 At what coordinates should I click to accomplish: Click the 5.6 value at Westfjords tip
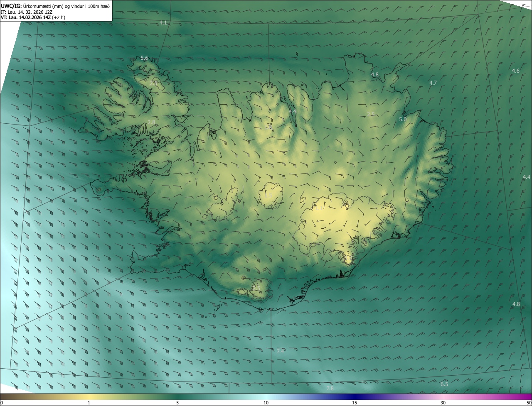click(x=144, y=58)
